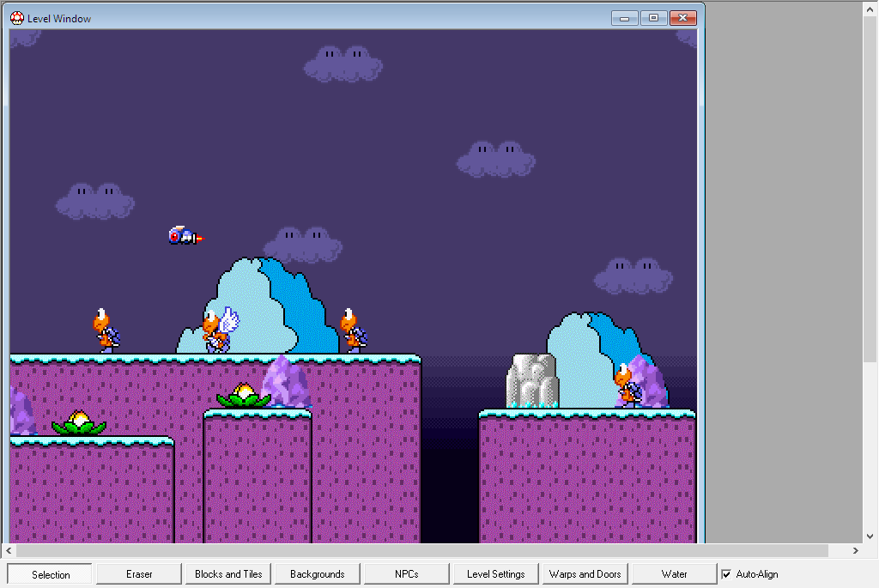This screenshot has height=588, width=879.
Task: Toggle the Auto-Align checkbox
Action: click(x=726, y=574)
